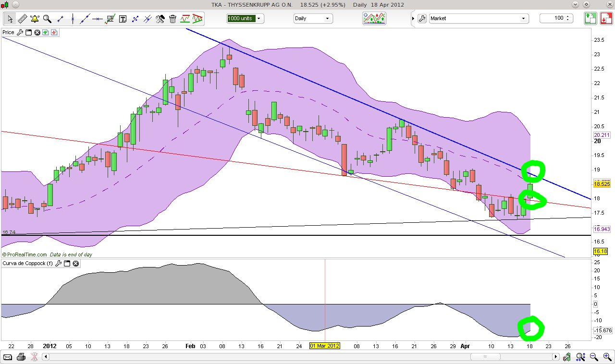Viewport: 615px width, 364px height.
Task: Select the ruler measurement tool
Action: tap(22, 19)
